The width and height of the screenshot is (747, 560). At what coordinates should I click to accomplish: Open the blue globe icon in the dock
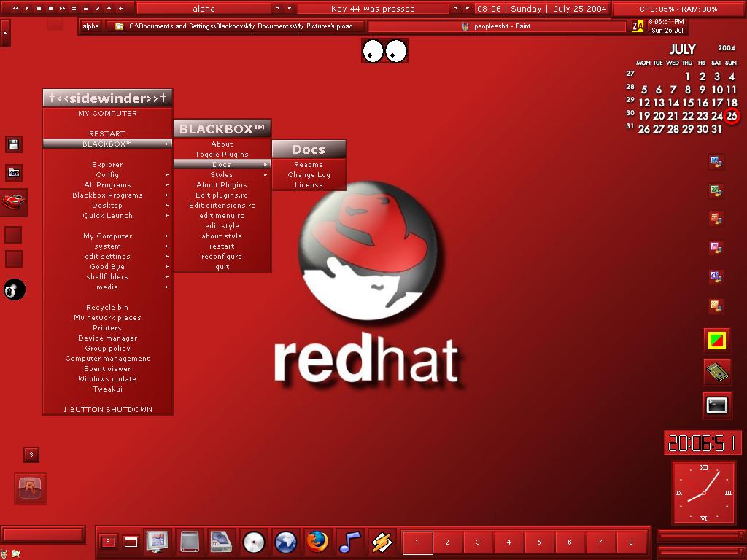(x=285, y=542)
